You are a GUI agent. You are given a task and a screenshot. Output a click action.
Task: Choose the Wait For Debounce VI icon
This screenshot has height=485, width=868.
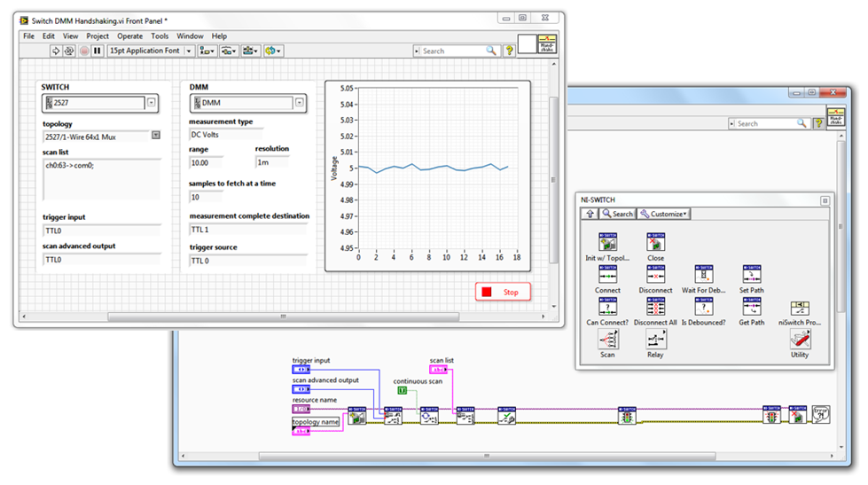point(703,275)
